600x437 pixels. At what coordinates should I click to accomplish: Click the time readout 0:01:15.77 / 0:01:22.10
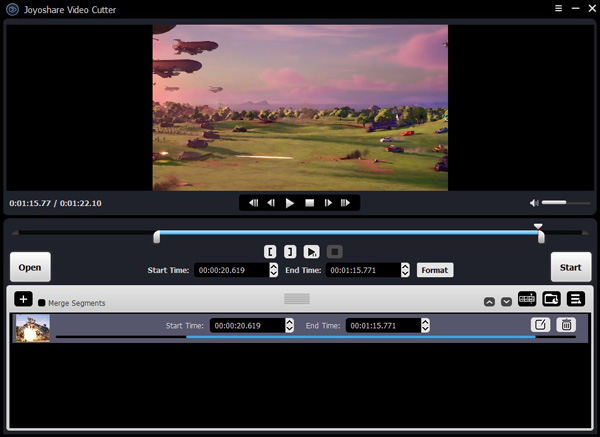point(55,203)
